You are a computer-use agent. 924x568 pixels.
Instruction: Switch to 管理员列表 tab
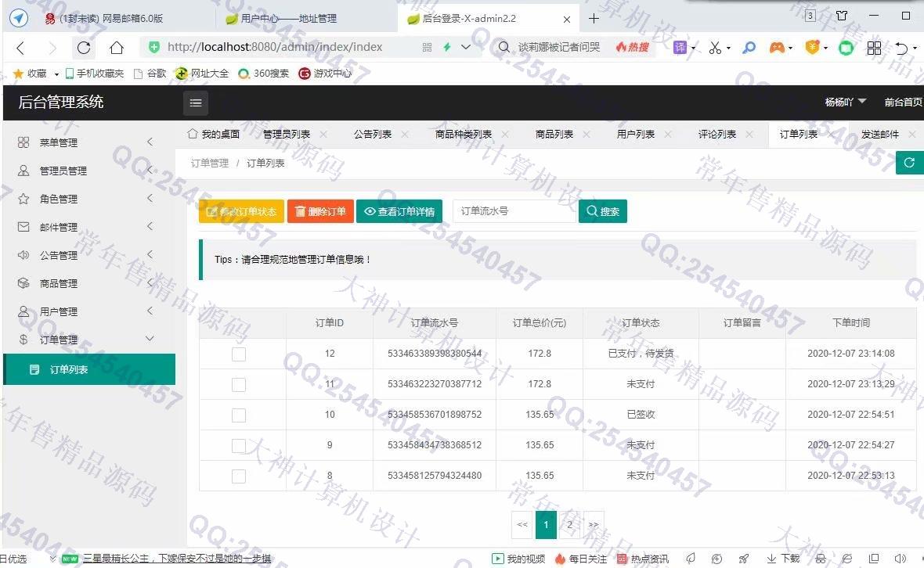[287, 135]
